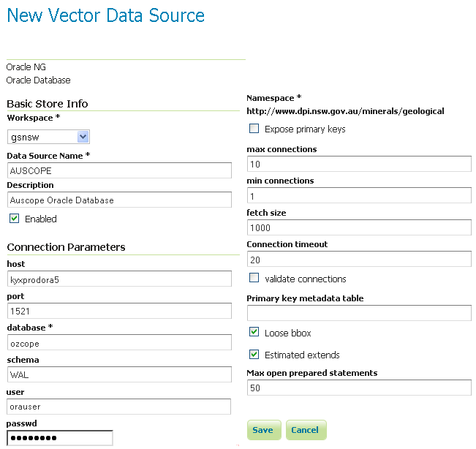Toggle the Enabled checkbox
Image resolution: width=476 pixels, height=449 pixels.
coord(15,219)
